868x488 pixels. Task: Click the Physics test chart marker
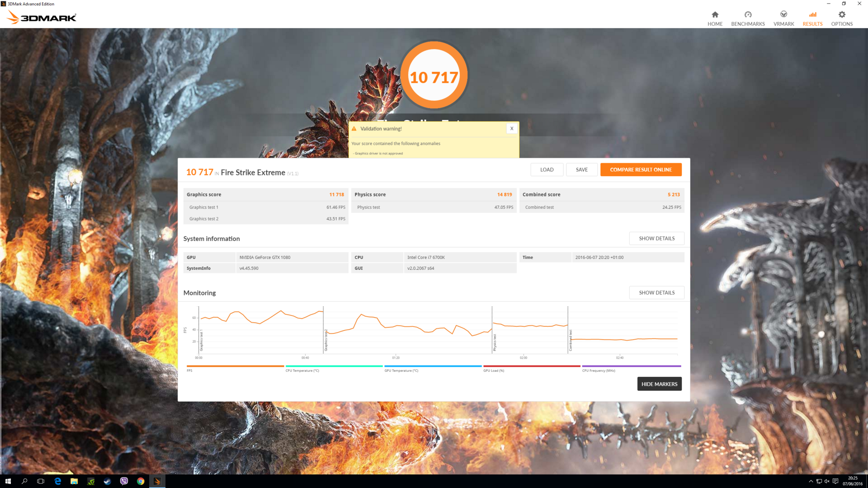495,343
